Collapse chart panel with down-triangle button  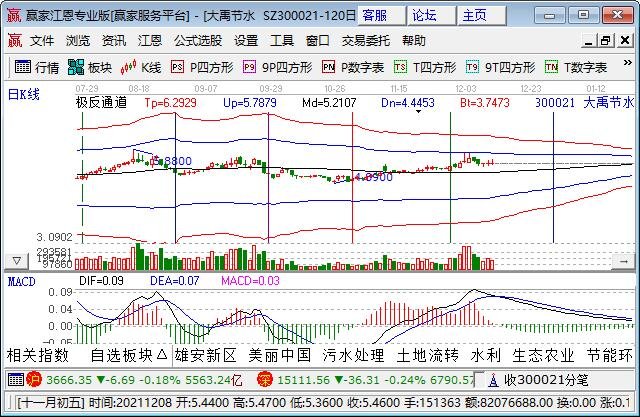point(17,260)
